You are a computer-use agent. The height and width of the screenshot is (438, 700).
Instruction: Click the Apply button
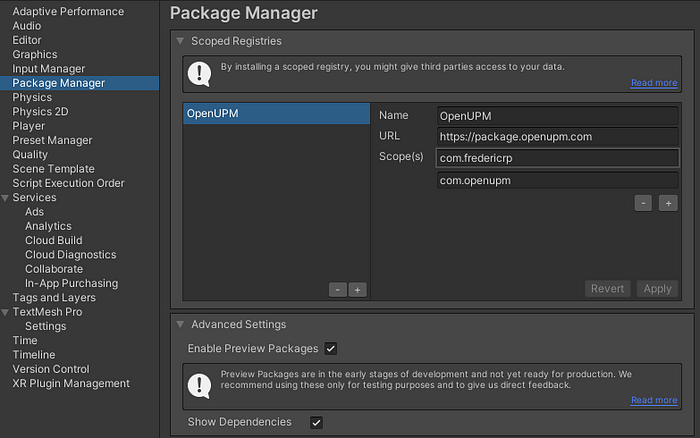[x=657, y=288]
